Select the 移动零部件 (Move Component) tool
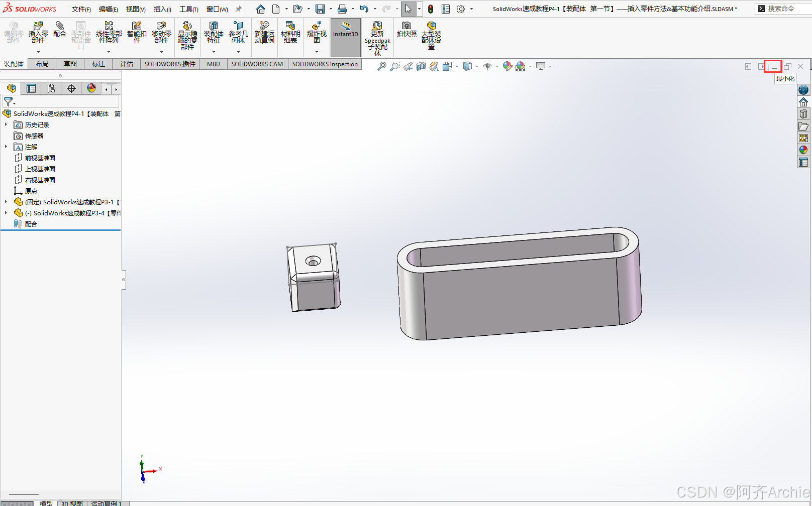The width and height of the screenshot is (812, 506). click(161, 32)
